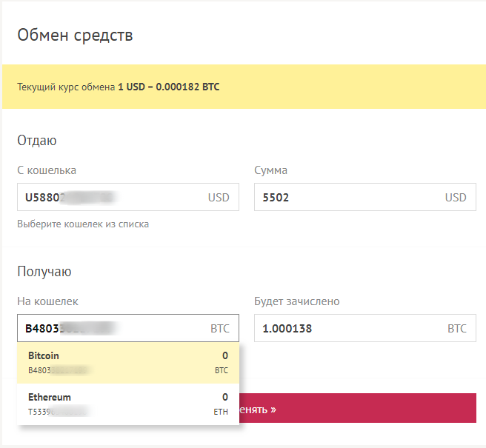Click the exchange rate text 0.000182 BTC
This screenshot has width=486, height=448.
click(x=187, y=87)
